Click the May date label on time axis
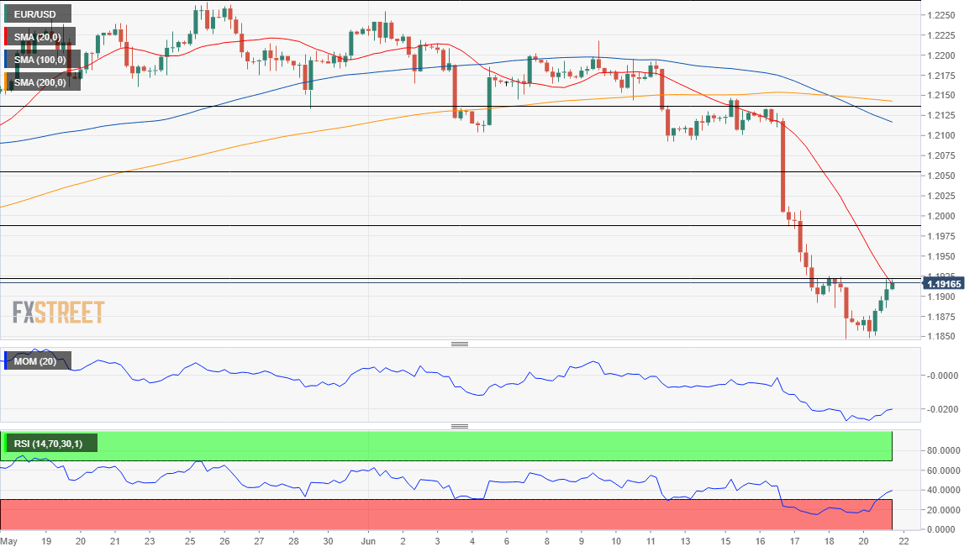980x552 pixels. [8, 541]
